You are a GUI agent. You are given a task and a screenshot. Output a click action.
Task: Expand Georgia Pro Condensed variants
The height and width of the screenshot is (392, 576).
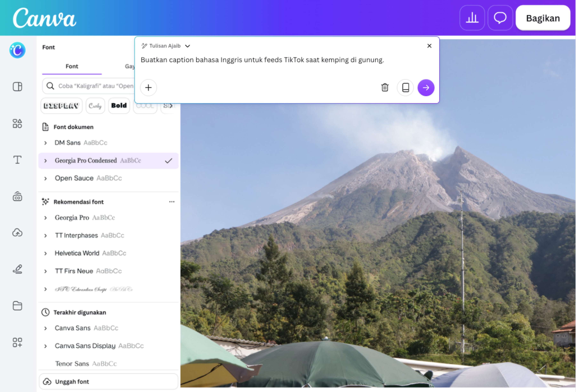45,161
